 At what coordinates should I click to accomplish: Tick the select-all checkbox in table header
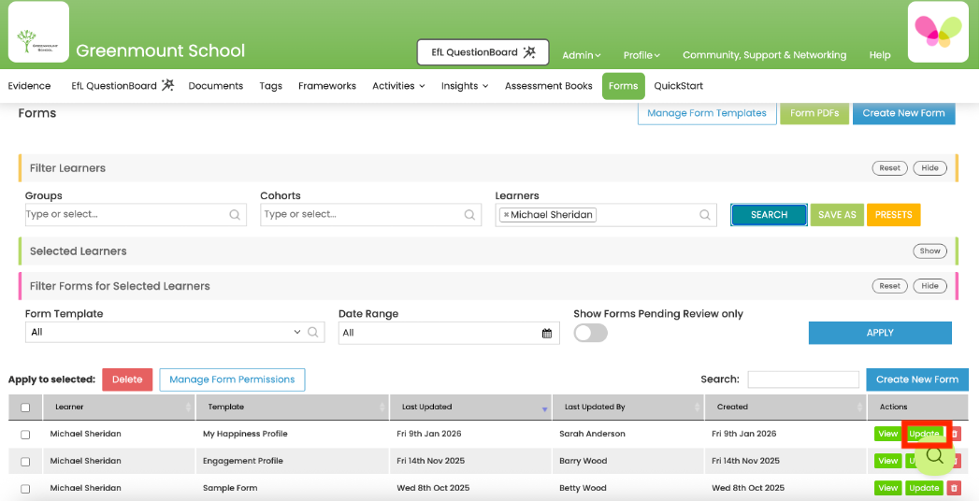(x=25, y=408)
